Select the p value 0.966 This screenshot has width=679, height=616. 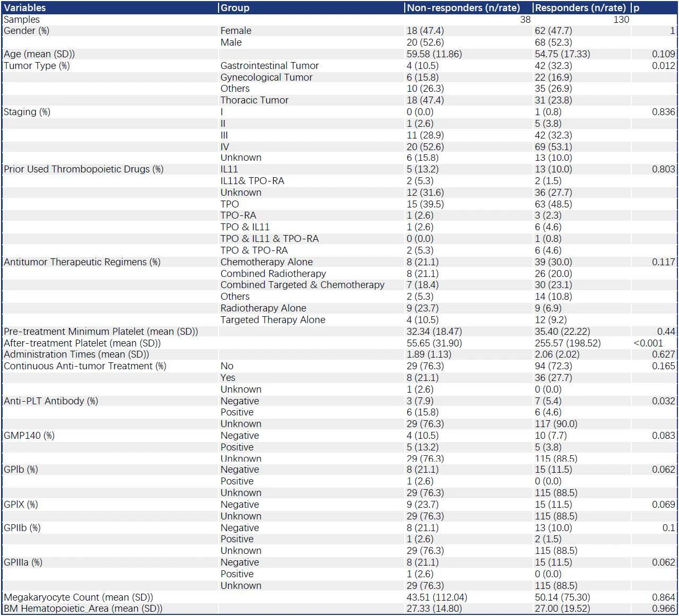(x=664, y=609)
